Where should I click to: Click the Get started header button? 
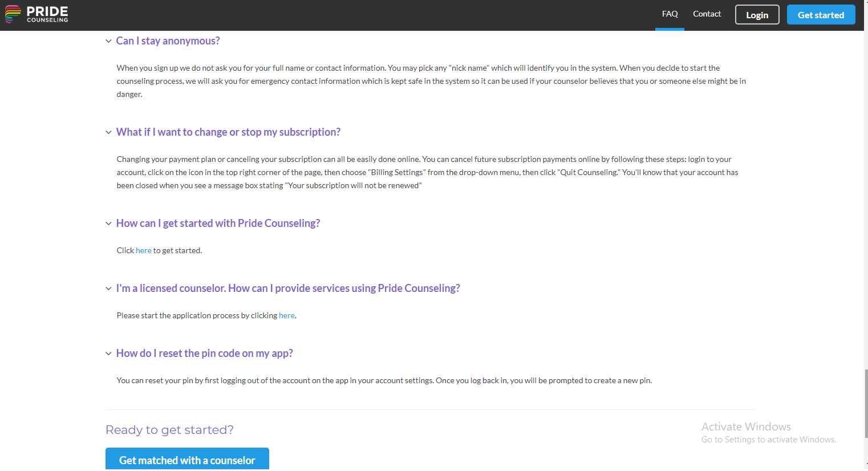point(821,15)
